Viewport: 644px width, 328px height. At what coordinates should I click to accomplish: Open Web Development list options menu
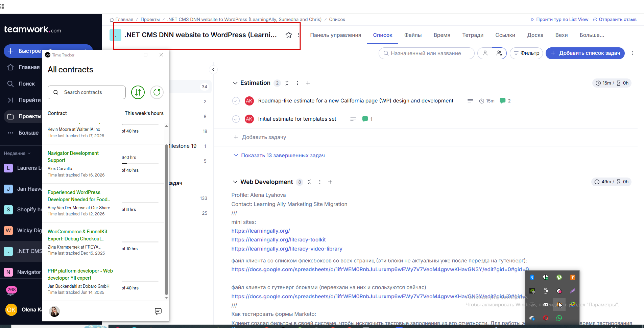pyautogui.click(x=320, y=182)
